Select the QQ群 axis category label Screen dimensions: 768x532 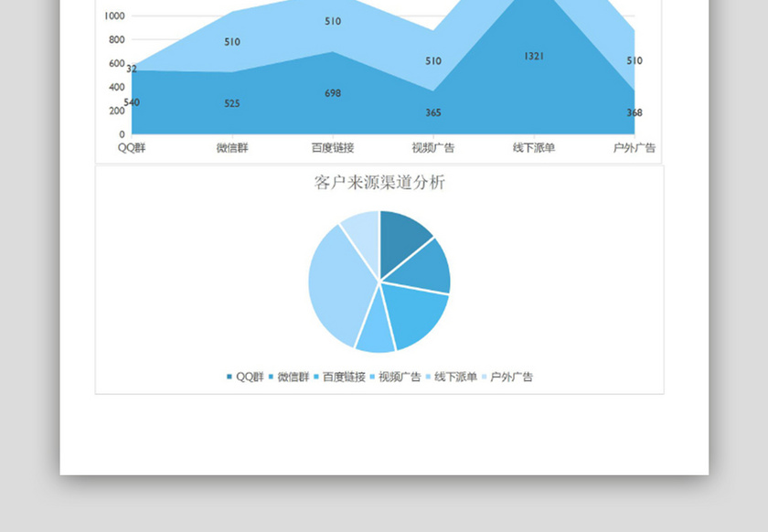[x=131, y=145]
